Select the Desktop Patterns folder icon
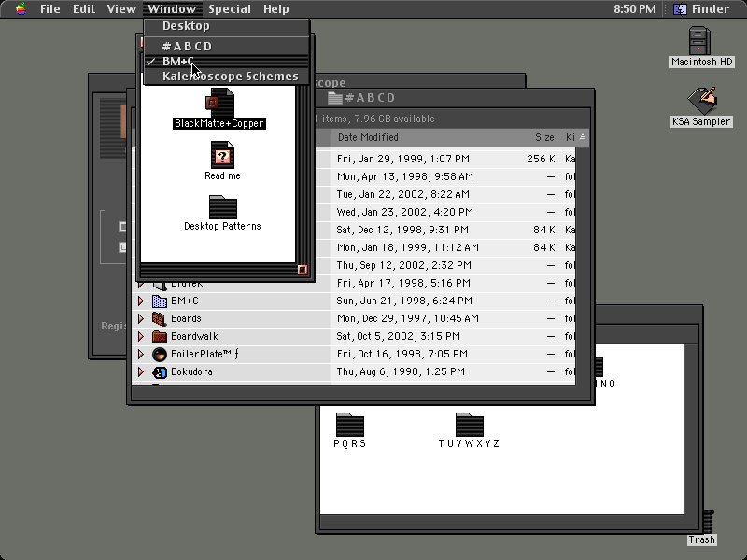 (222, 207)
